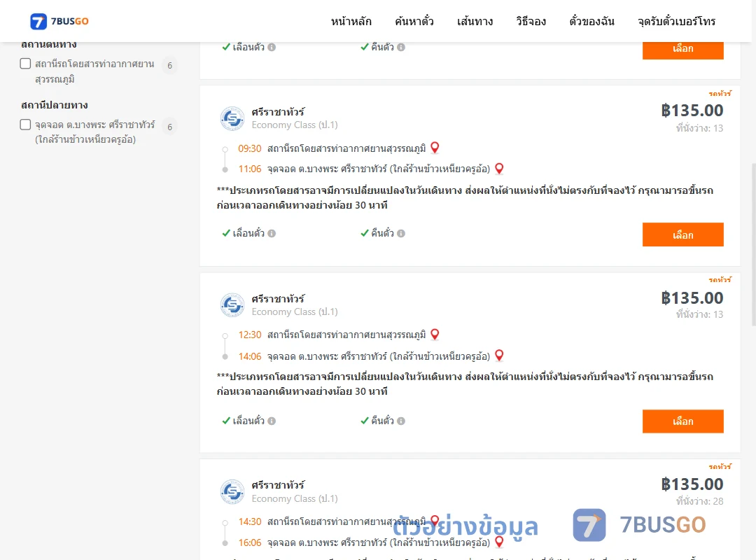Click เลือก button for the 12:30 trip
This screenshot has width=756, height=560.
tap(682, 421)
